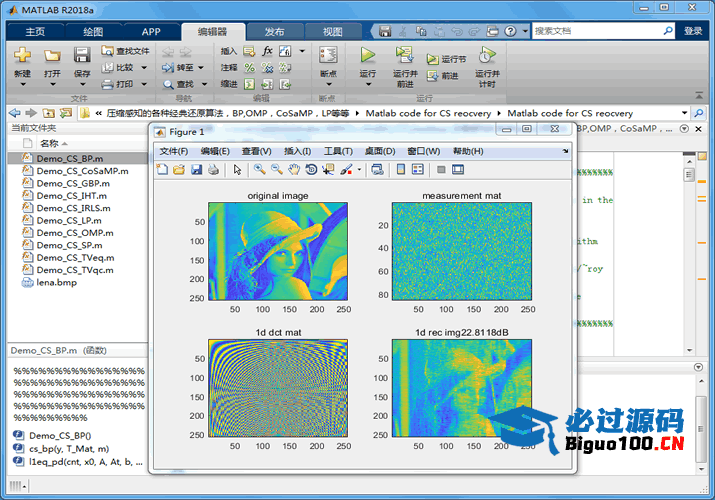Select Demo_CS_OMP.m in file list

(x=75, y=233)
